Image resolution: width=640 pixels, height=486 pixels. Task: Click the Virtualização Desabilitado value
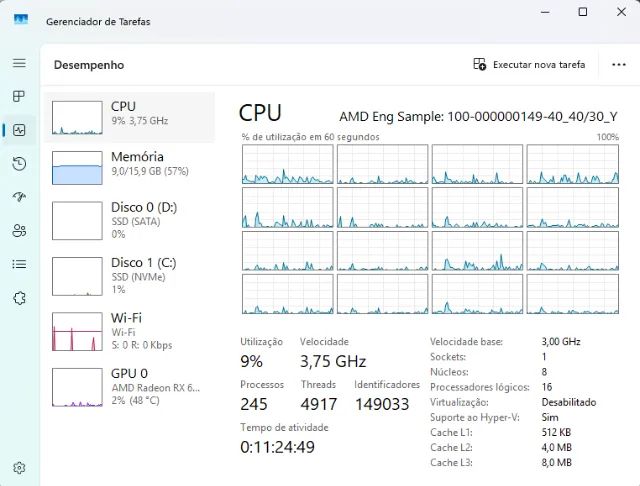(569, 402)
